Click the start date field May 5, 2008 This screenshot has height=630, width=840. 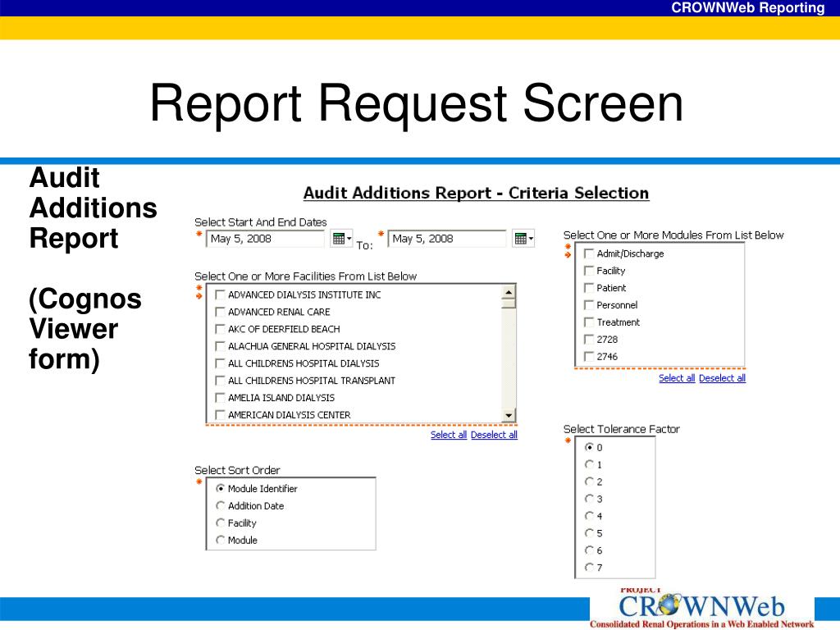(265, 239)
